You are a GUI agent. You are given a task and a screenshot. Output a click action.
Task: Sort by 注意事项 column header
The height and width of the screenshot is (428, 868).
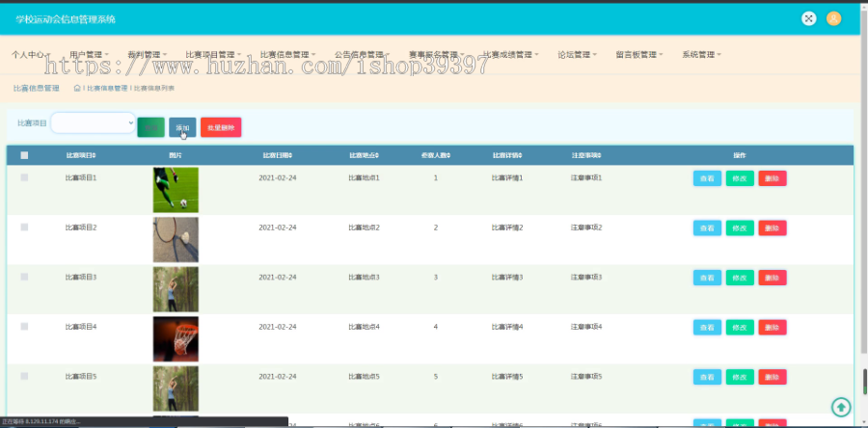click(586, 155)
